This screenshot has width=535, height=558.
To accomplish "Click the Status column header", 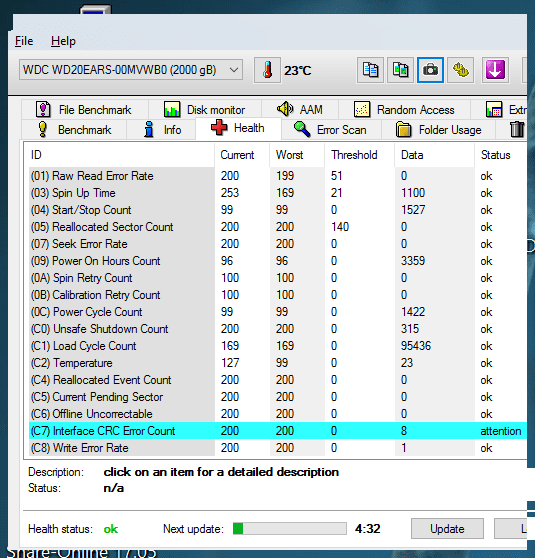I will [501, 155].
